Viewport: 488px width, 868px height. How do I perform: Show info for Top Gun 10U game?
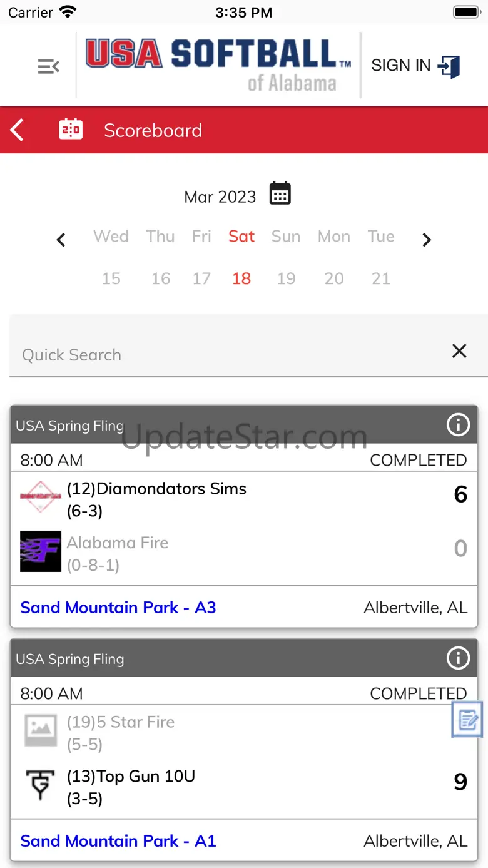coord(458,658)
